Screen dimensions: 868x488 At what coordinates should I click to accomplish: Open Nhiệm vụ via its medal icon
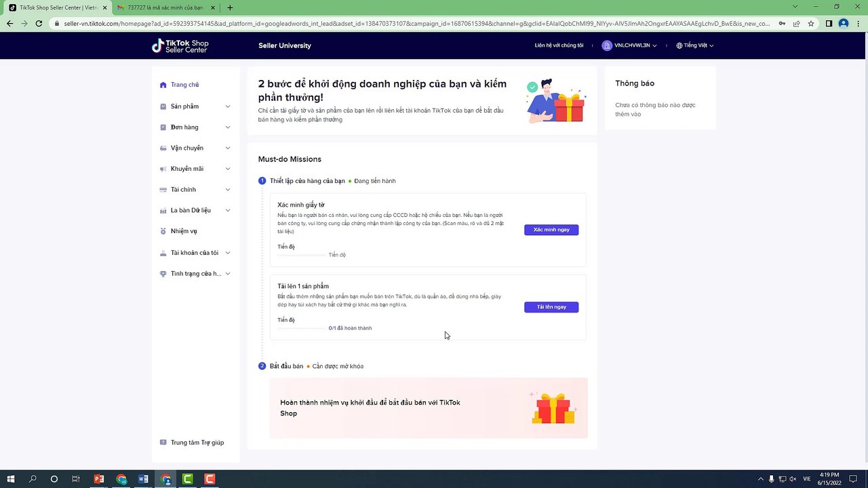[163, 231]
